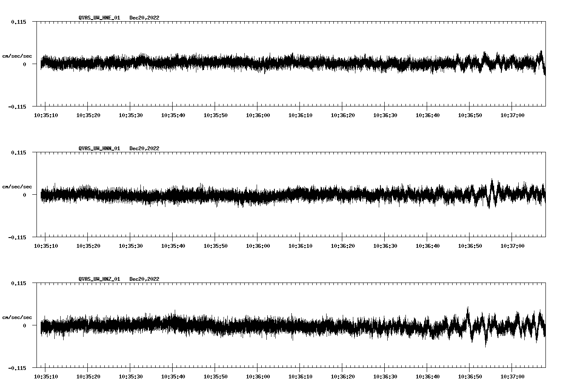This screenshot has height=392, width=576.
Task: Click the cm/sec/sec label on middle plot
Action: click(17, 186)
